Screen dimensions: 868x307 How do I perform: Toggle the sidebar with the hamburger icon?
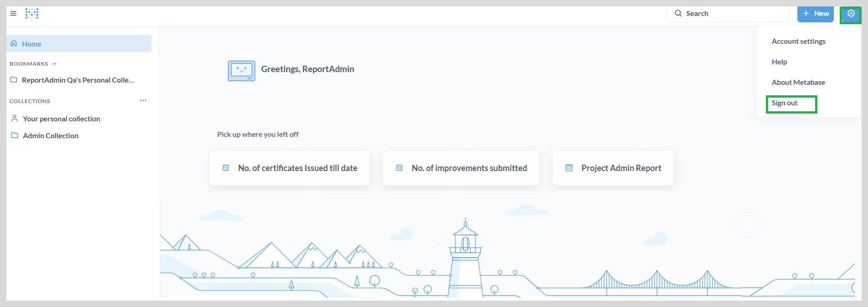point(13,14)
